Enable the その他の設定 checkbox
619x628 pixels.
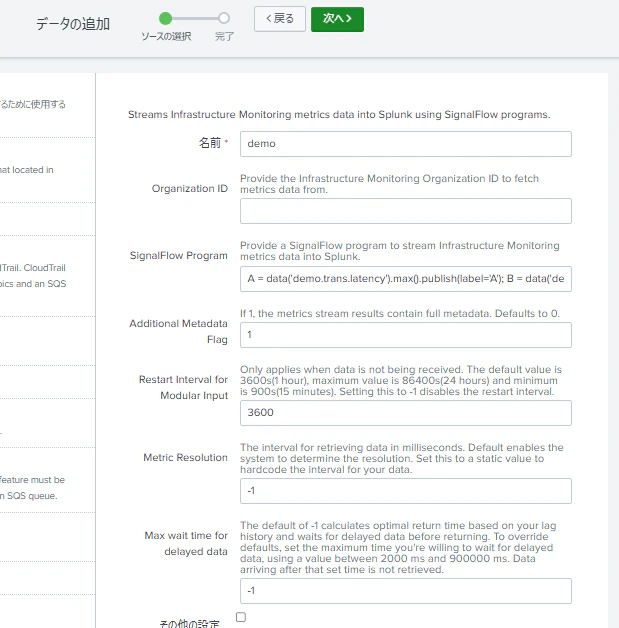click(x=241, y=617)
